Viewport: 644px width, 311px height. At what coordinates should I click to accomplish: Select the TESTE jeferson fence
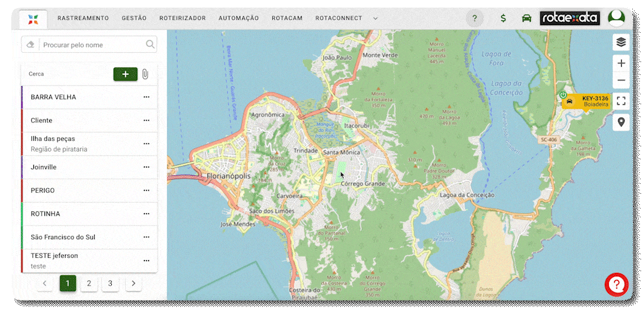pyautogui.click(x=89, y=261)
